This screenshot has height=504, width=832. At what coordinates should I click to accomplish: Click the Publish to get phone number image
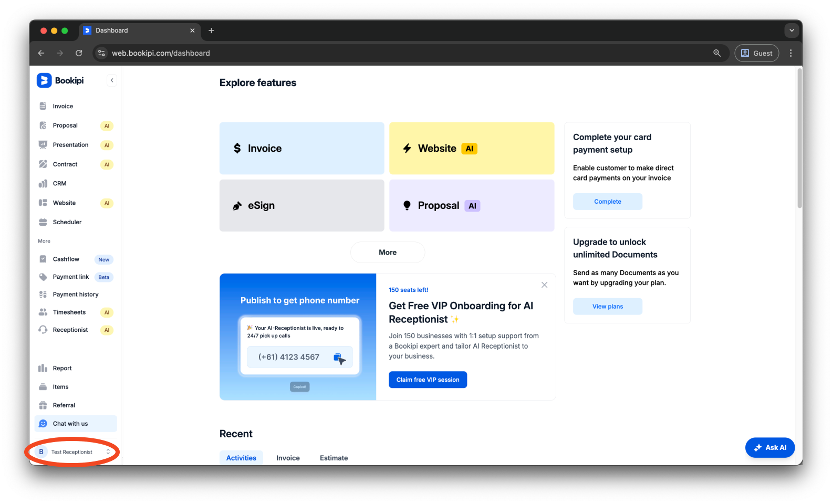pyautogui.click(x=298, y=337)
